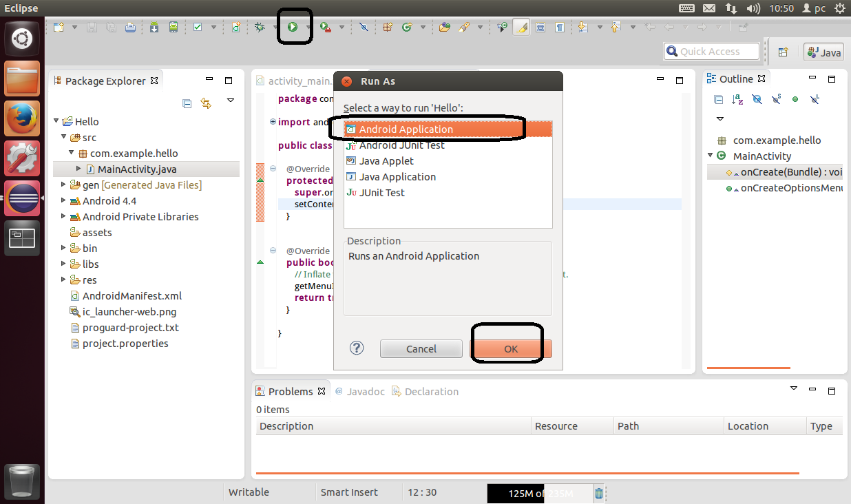Switch to the Declaration tab
The image size is (851, 504).
click(x=425, y=391)
